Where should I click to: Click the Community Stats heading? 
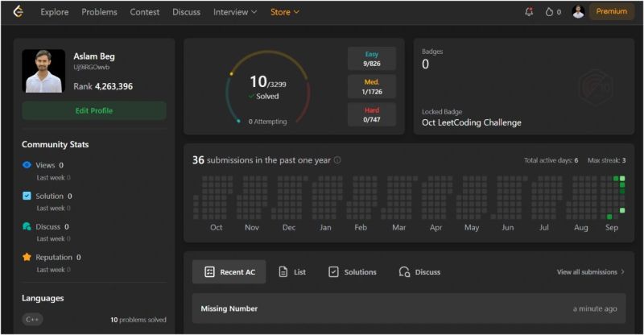[x=55, y=144]
